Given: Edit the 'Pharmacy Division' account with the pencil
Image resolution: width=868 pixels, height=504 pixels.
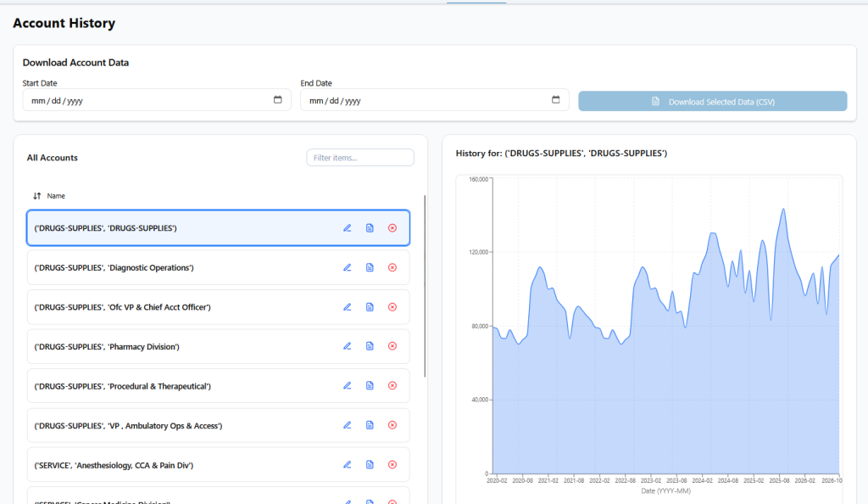Looking at the screenshot, I should pos(347,346).
